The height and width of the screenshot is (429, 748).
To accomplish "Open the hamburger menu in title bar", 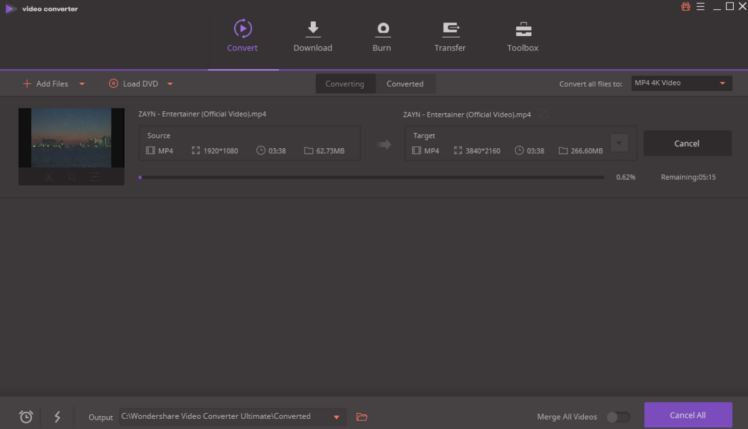I will (700, 7).
